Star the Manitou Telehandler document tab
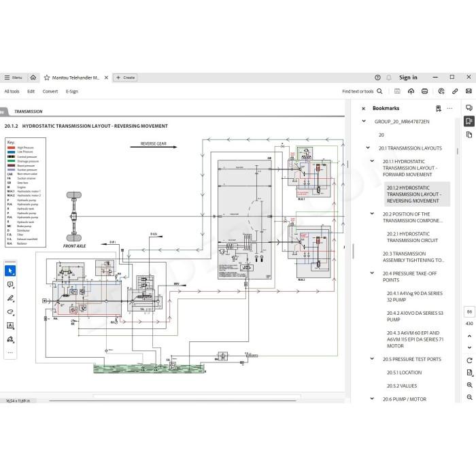The image size is (476, 476). click(x=47, y=78)
